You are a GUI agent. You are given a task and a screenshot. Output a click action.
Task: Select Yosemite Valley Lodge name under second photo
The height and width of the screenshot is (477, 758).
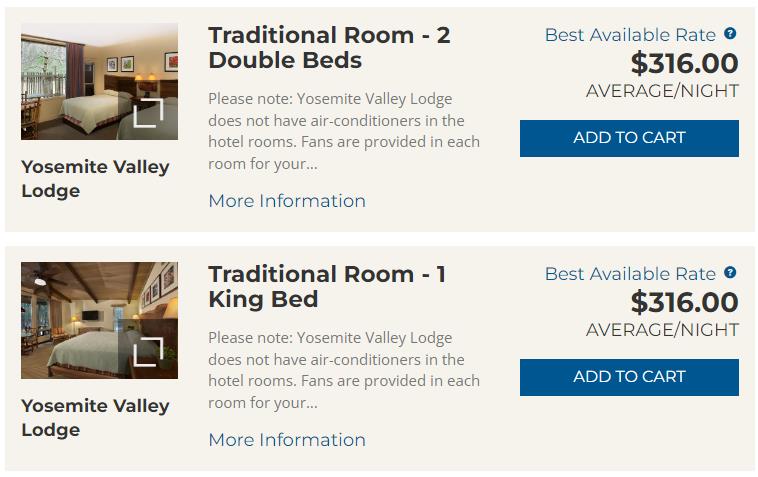(95, 418)
